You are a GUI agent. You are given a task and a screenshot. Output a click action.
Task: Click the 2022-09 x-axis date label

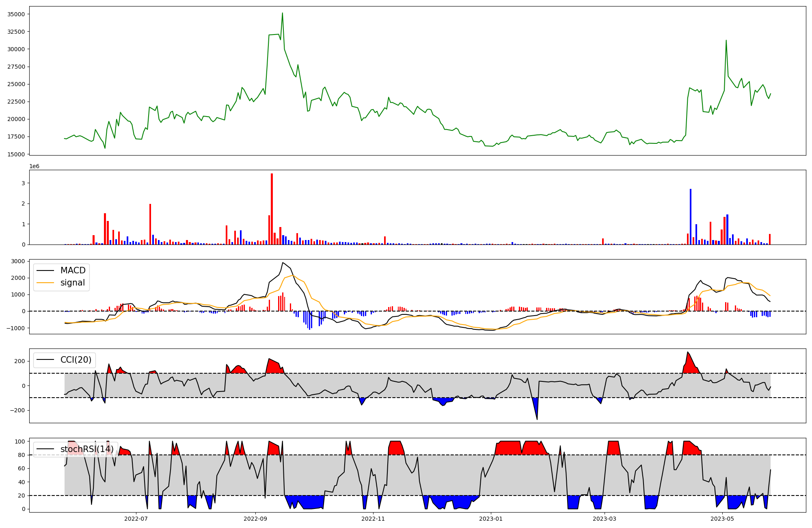[x=255, y=519]
